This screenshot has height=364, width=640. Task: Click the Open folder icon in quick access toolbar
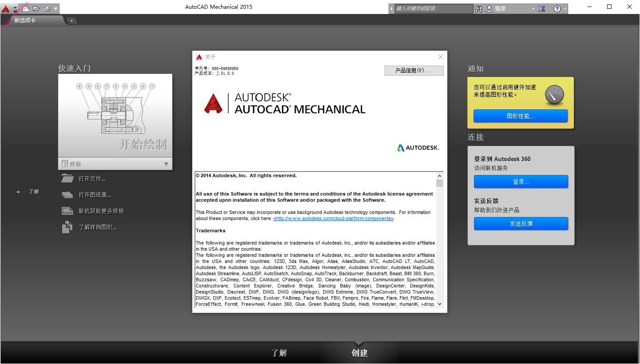pos(36,8)
